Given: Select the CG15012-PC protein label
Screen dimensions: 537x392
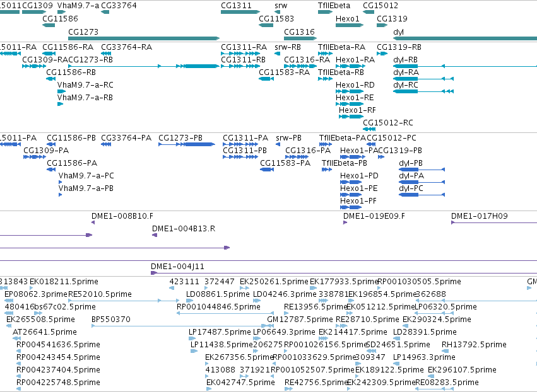Looking at the screenshot, I should pos(391,138).
